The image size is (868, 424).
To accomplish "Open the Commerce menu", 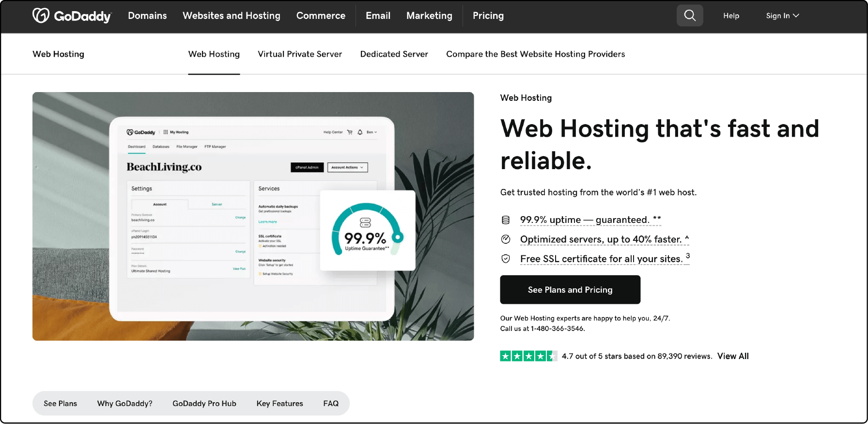I will coord(321,16).
